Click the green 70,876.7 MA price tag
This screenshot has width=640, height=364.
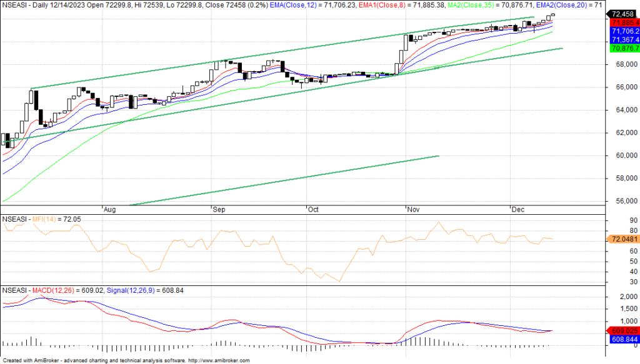[623, 48]
